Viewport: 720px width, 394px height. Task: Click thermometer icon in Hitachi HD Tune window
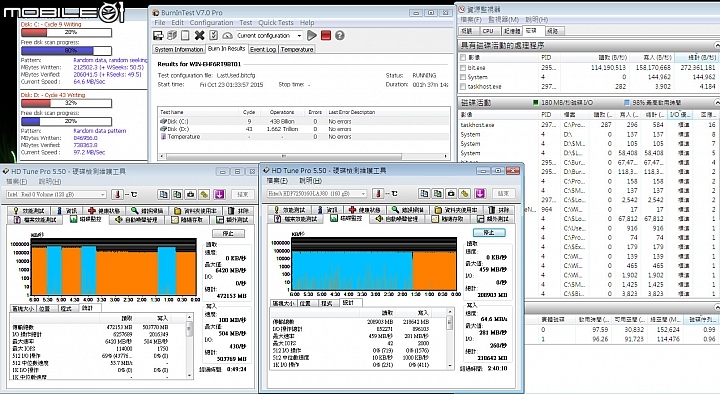[378, 193]
